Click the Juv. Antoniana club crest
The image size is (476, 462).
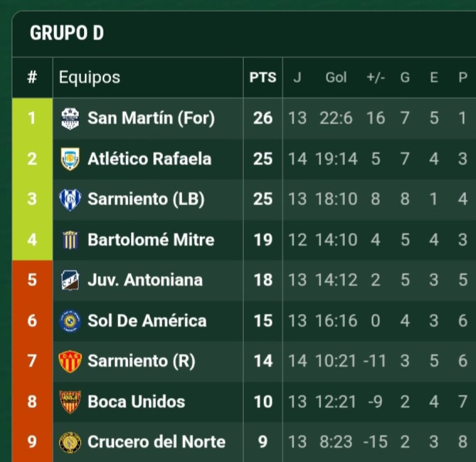point(70,280)
